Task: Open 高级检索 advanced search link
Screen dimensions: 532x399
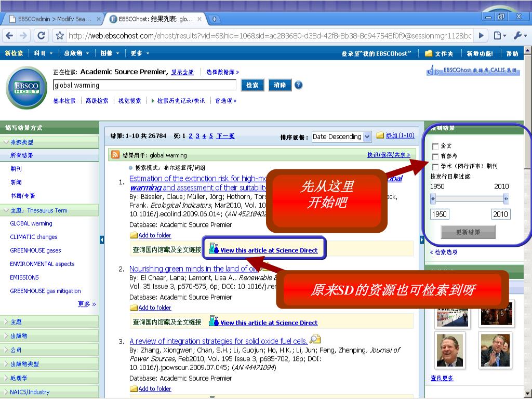Action: click(97, 101)
